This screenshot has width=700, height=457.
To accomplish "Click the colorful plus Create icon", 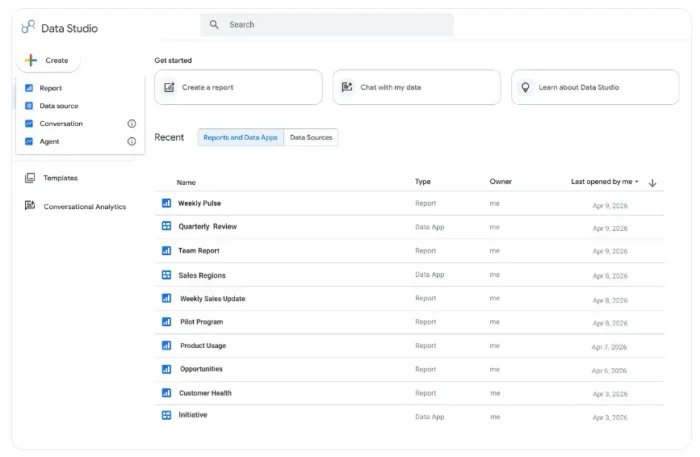I will (x=31, y=60).
